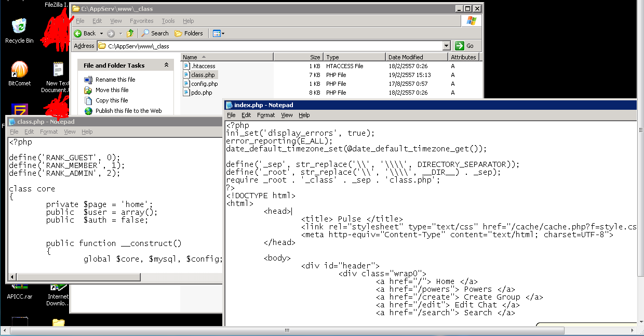The width and height of the screenshot is (644, 336).
Task: Open the View menu in Explorer
Action: click(x=116, y=21)
